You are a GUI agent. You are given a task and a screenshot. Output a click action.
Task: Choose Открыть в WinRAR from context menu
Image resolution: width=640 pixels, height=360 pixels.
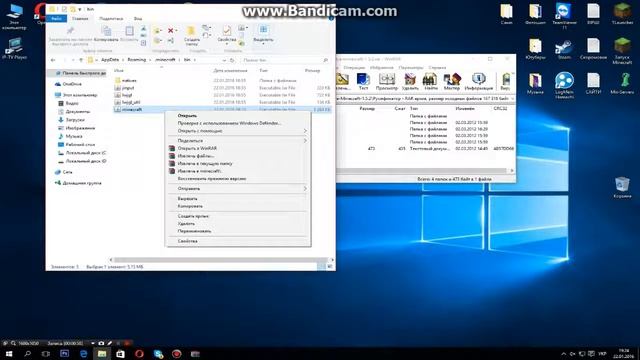point(197,148)
